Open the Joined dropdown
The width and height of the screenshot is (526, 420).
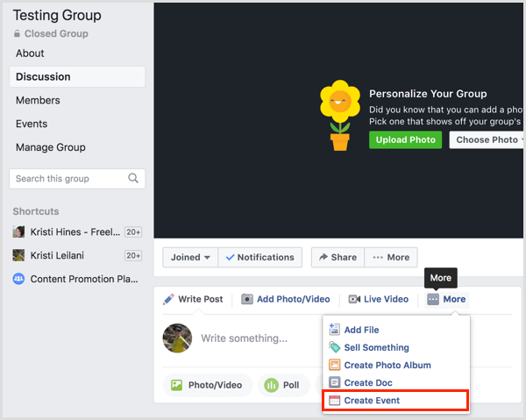pos(190,257)
